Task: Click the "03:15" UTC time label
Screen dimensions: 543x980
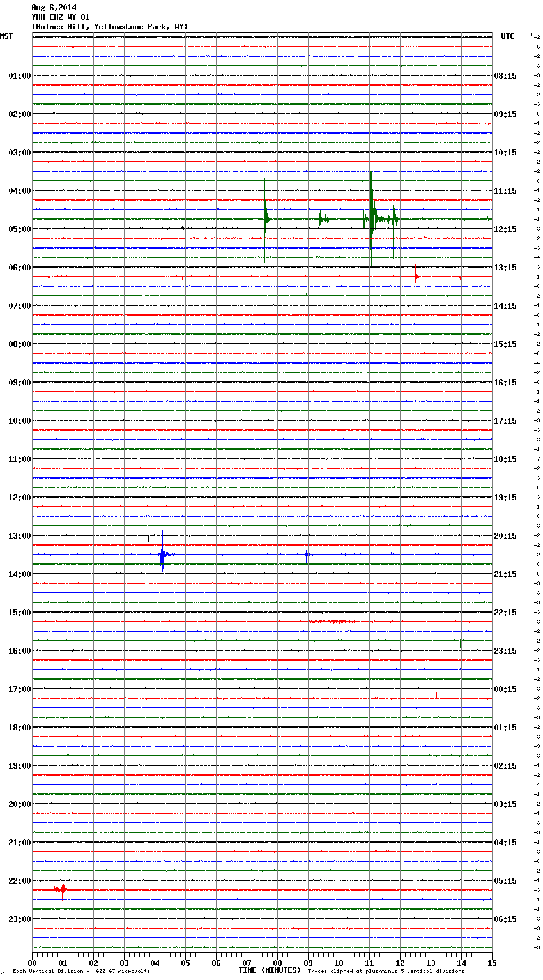Action: 505,804
